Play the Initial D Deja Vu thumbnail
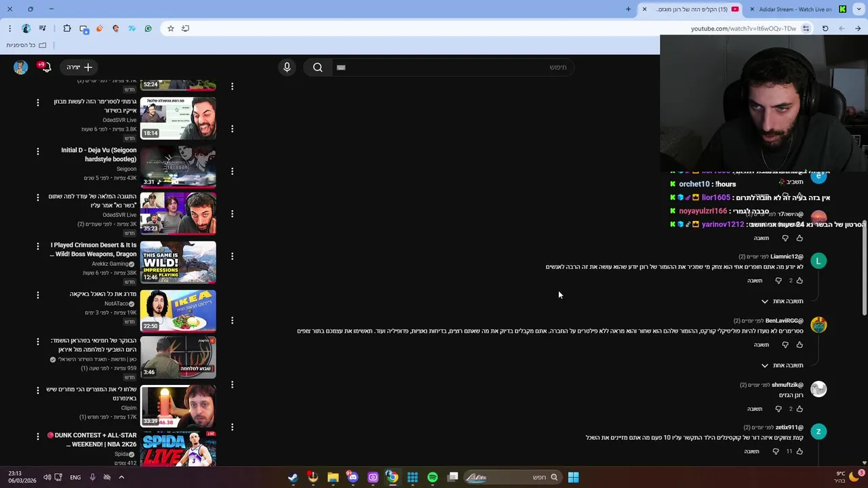The image size is (868, 488). (178, 166)
